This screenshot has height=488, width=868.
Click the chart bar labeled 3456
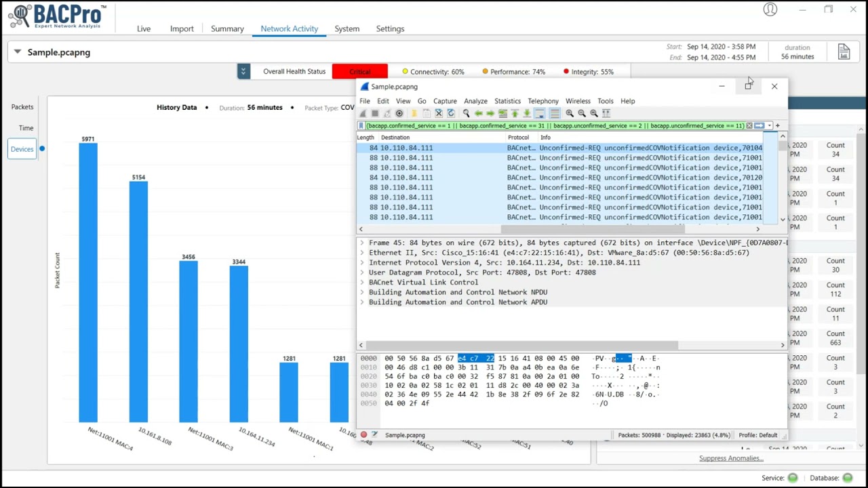[x=189, y=342]
